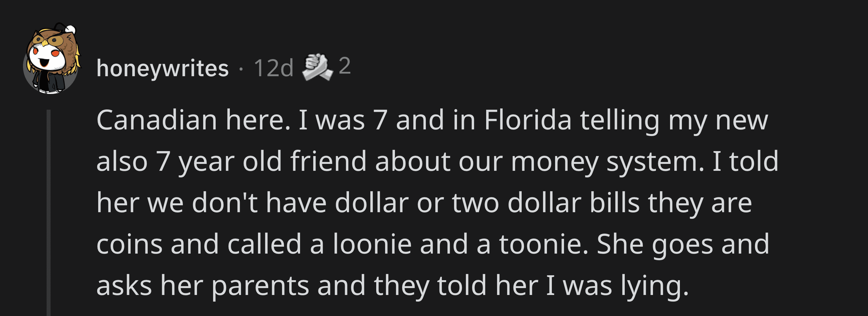Click the word 'Florida' in the comment
This screenshot has height=316, width=868.
coord(528,121)
